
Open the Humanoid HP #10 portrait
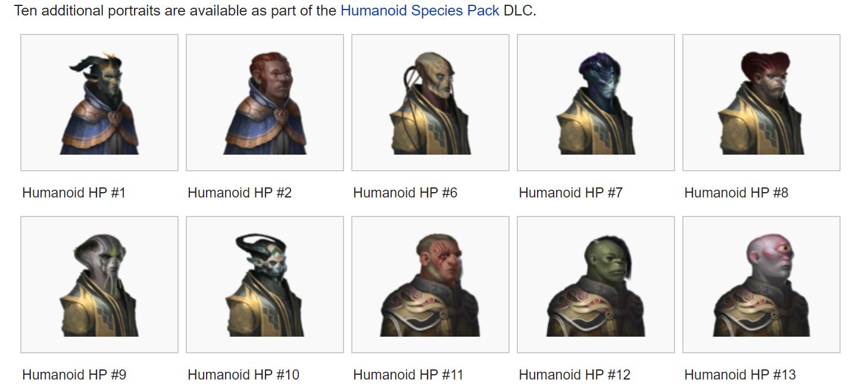[x=265, y=284]
